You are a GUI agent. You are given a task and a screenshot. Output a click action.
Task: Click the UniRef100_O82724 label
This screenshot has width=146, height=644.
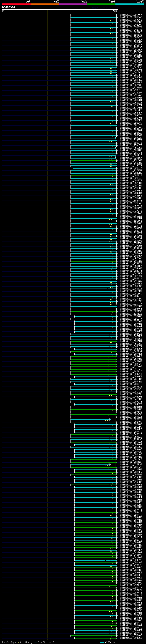pos(131,60)
